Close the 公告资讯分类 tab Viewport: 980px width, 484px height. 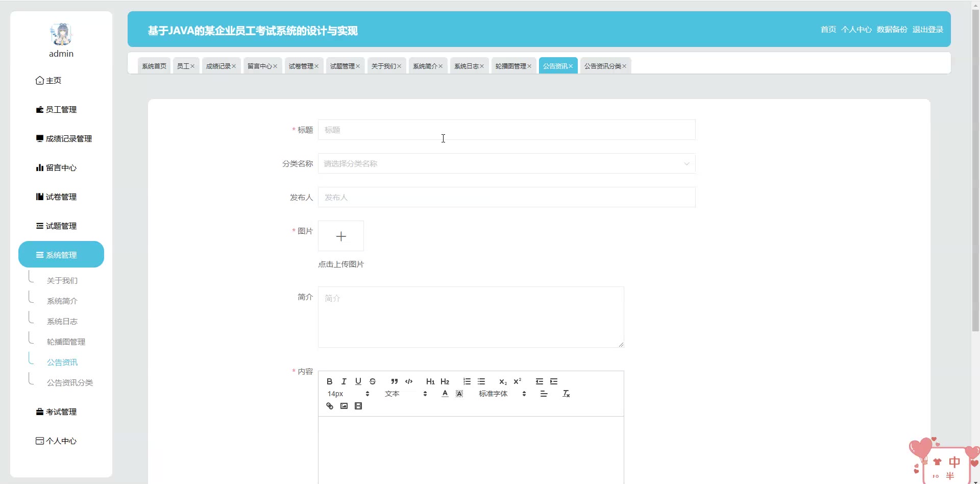click(x=624, y=66)
